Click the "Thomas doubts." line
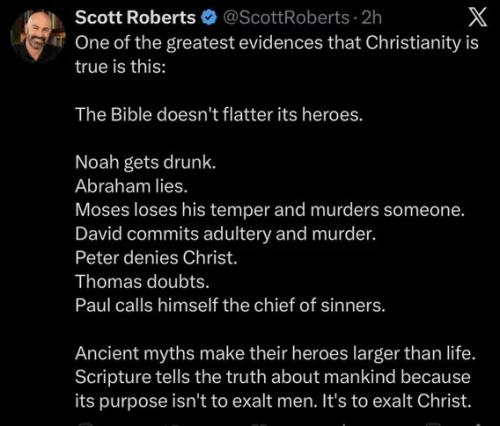500x426 pixels. coord(142,282)
